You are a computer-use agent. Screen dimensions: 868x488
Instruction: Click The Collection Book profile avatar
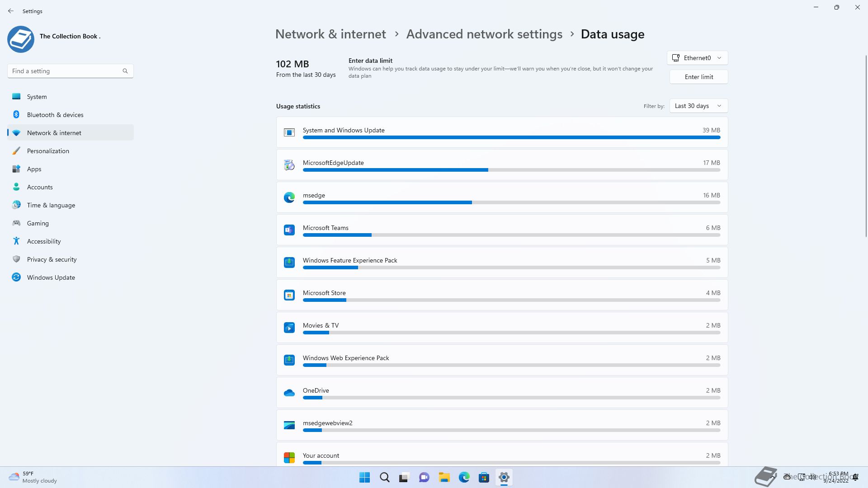tap(21, 39)
